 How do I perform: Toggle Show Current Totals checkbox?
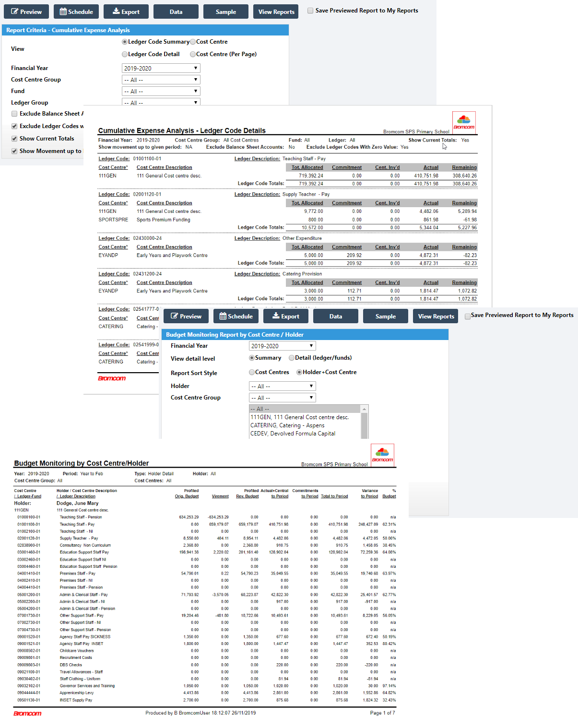click(x=14, y=139)
